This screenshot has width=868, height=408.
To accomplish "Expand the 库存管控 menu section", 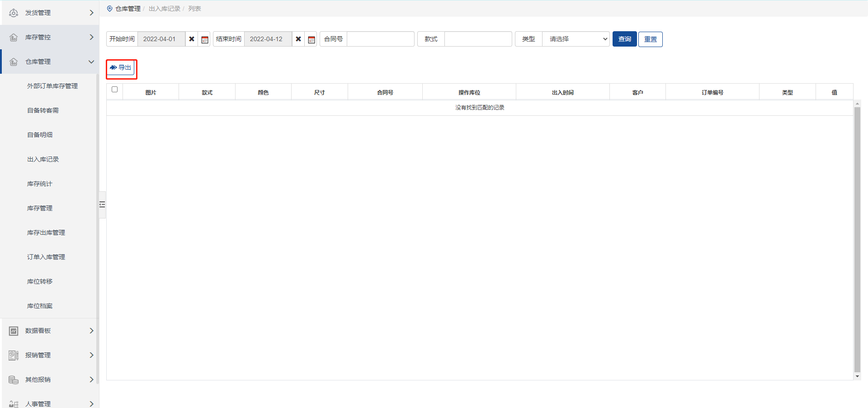I will [x=91, y=37].
